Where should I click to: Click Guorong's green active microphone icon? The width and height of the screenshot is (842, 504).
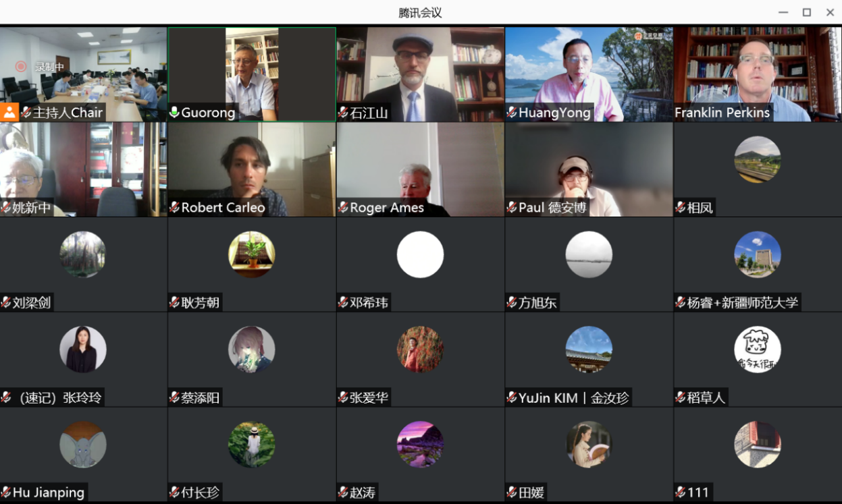tap(174, 113)
